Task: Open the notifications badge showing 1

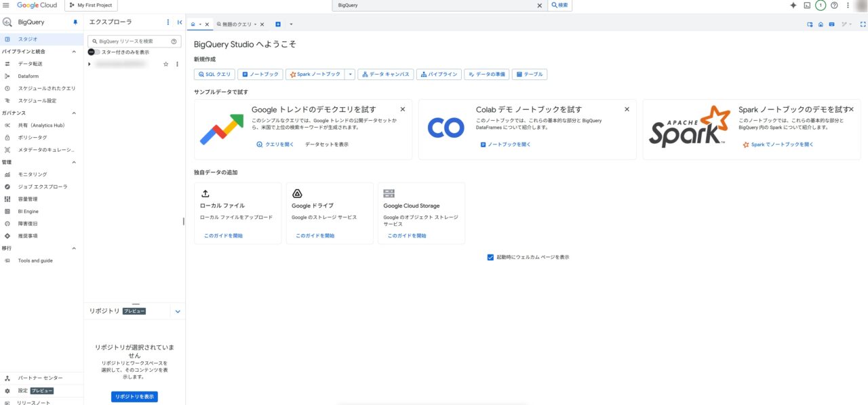Action: click(821, 5)
